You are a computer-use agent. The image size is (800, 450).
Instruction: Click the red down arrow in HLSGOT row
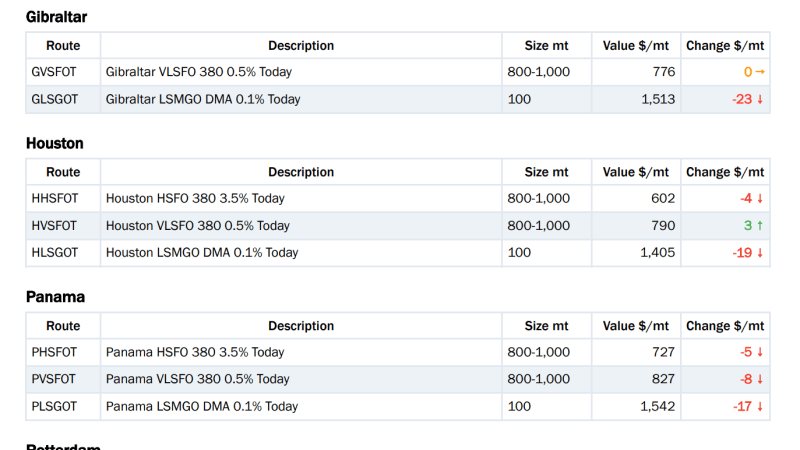coord(760,253)
